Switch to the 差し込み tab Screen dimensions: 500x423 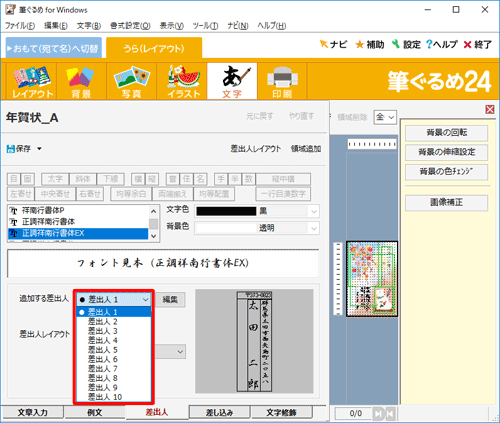click(219, 412)
